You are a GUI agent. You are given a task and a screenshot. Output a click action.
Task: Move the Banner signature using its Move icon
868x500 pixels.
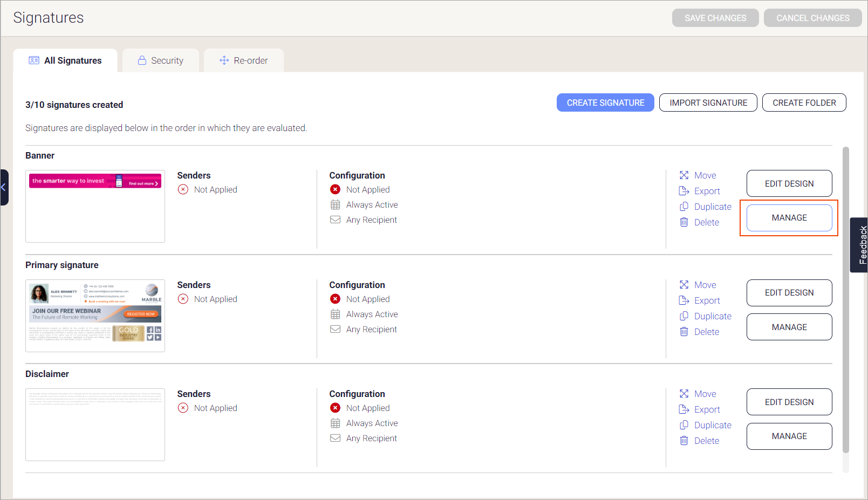(x=684, y=175)
